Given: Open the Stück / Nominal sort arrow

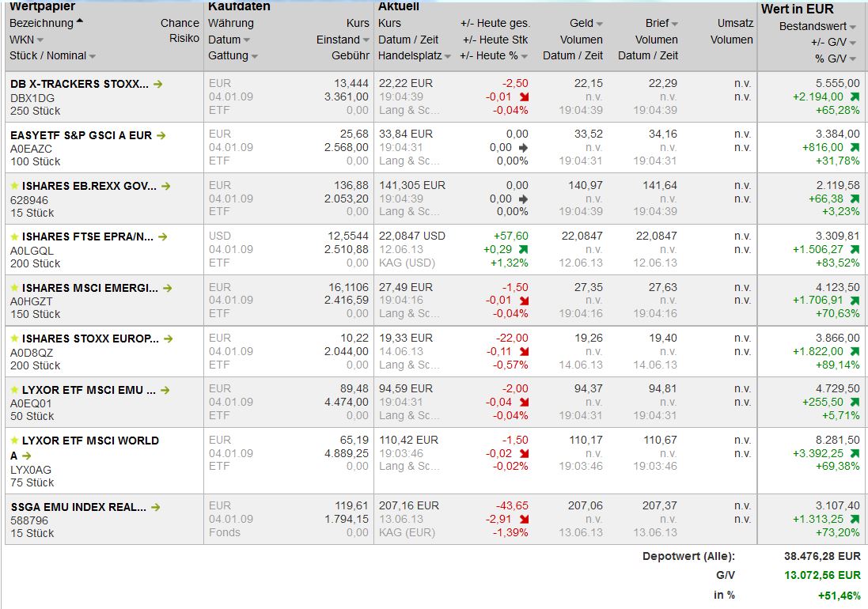Looking at the screenshot, I should click(x=93, y=56).
